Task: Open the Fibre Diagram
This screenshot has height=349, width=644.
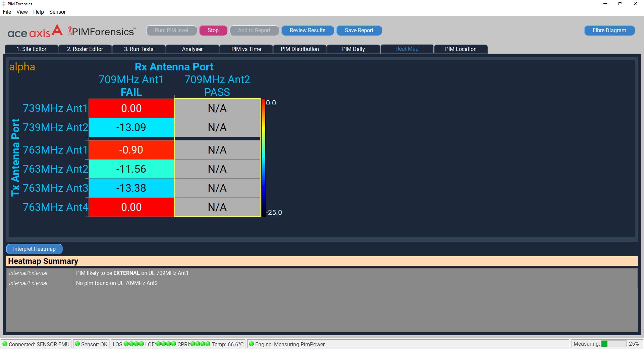Action: pyautogui.click(x=609, y=31)
